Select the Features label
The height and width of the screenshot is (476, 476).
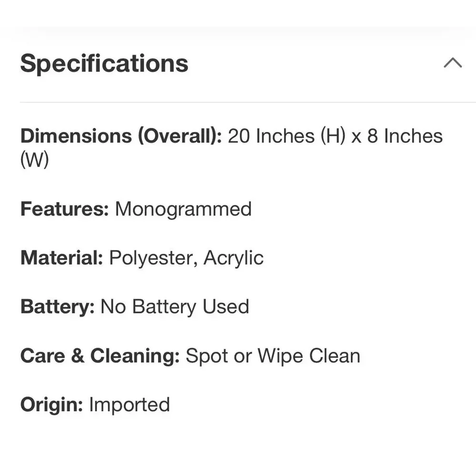64,209
